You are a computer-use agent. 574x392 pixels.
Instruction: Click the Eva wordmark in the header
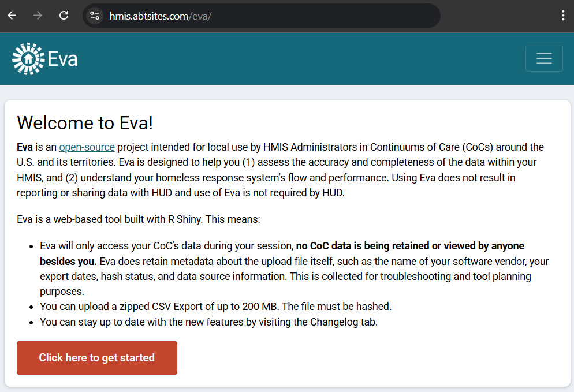pyautogui.click(x=62, y=59)
